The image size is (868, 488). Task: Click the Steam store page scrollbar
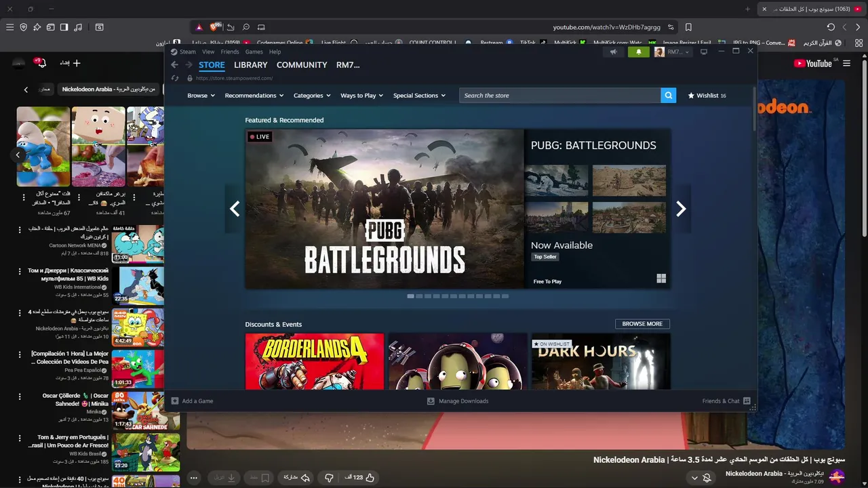(754, 108)
